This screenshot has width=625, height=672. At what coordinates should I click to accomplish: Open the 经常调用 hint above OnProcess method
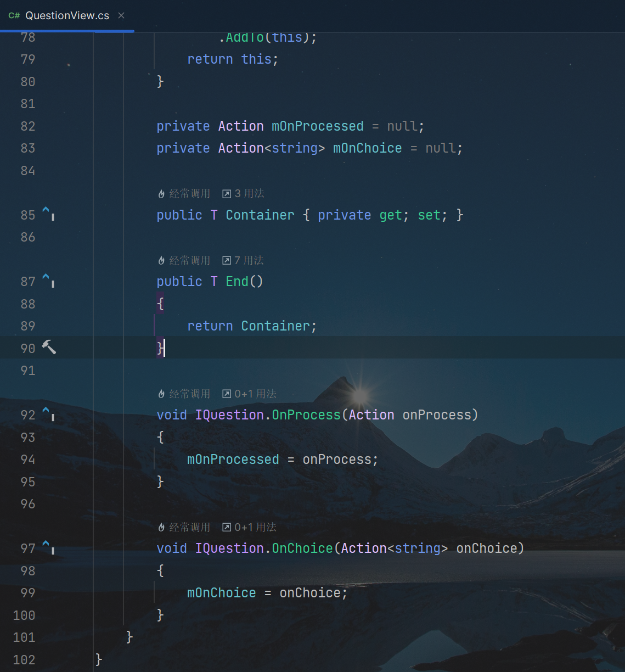(184, 394)
